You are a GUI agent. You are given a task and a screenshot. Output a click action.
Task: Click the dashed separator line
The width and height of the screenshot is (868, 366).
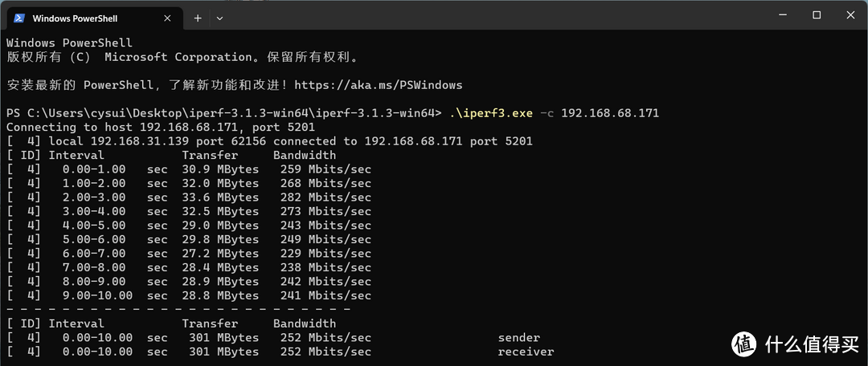178,310
